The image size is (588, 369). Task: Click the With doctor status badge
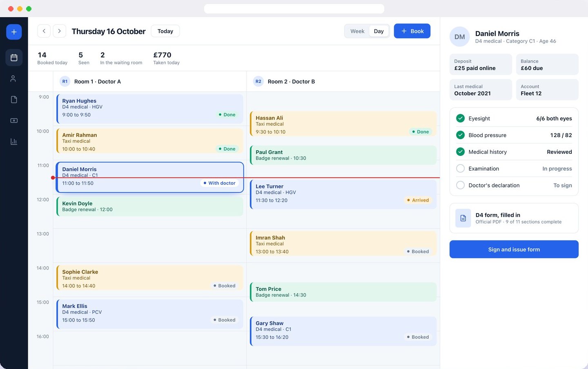click(x=220, y=183)
